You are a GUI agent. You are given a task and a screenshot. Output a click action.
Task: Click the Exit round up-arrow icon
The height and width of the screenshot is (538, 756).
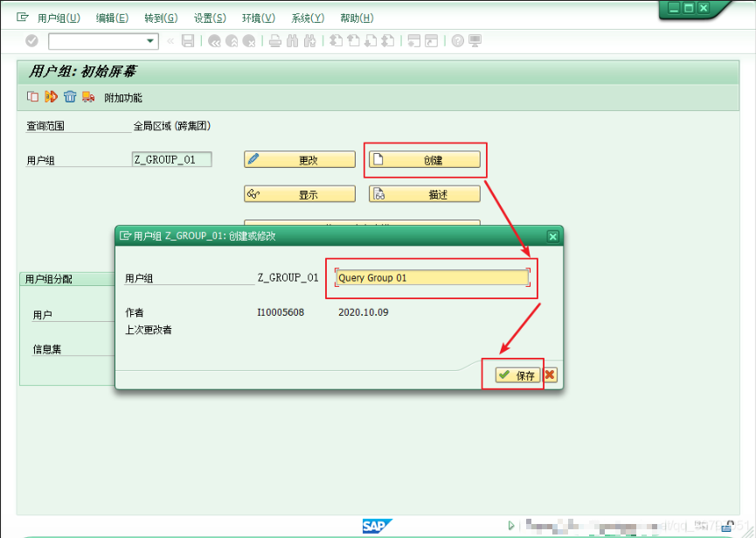click(x=232, y=41)
